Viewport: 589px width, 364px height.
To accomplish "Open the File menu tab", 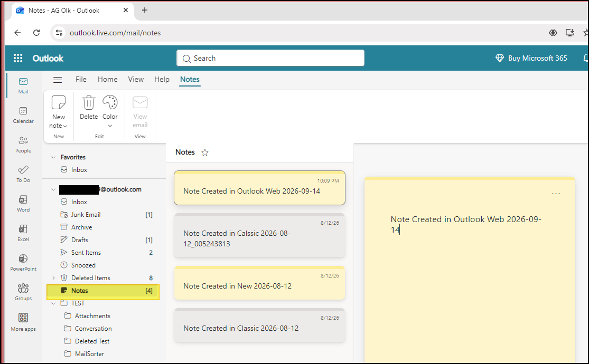I will [x=81, y=79].
